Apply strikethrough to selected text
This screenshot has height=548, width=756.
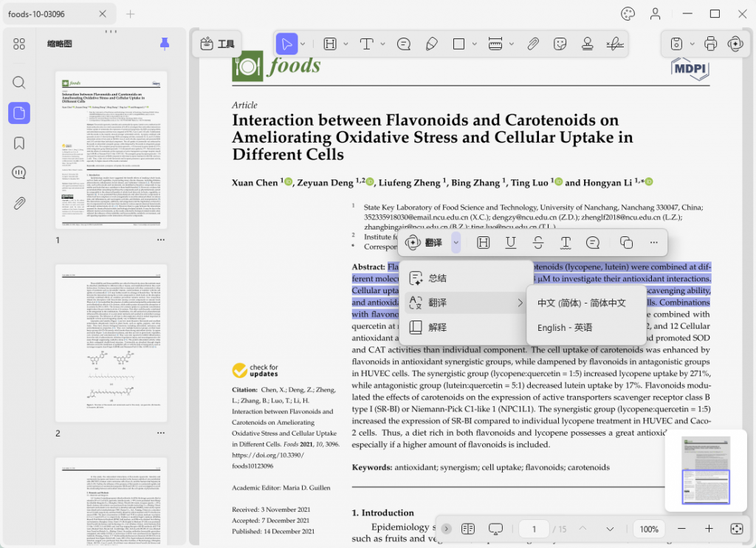click(538, 243)
